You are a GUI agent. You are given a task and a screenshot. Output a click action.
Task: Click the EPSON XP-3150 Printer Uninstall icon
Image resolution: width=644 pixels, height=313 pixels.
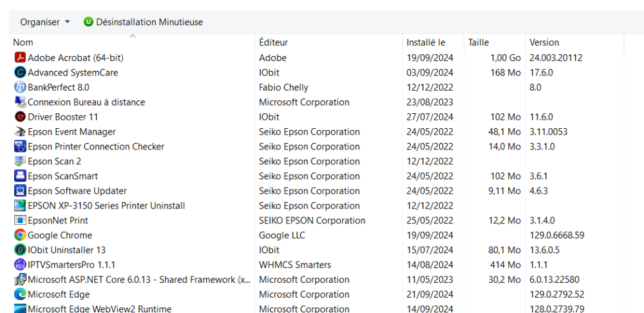click(x=20, y=205)
